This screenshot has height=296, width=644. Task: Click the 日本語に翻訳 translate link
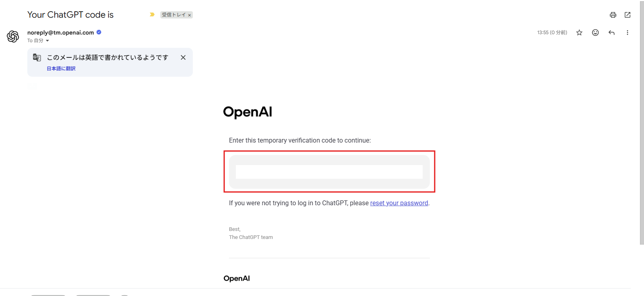61,69
